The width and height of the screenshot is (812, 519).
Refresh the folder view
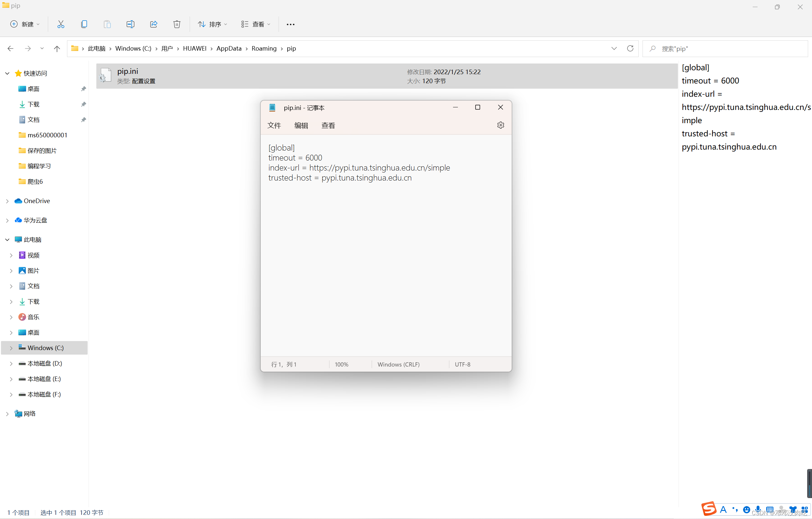(630, 48)
